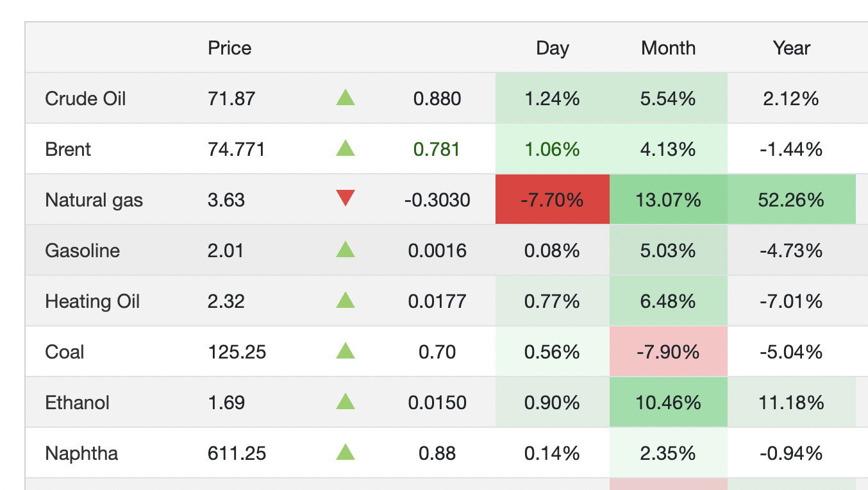The height and width of the screenshot is (490, 868).
Task: Click the 0.88 change value for Naphtha
Action: coord(437,453)
